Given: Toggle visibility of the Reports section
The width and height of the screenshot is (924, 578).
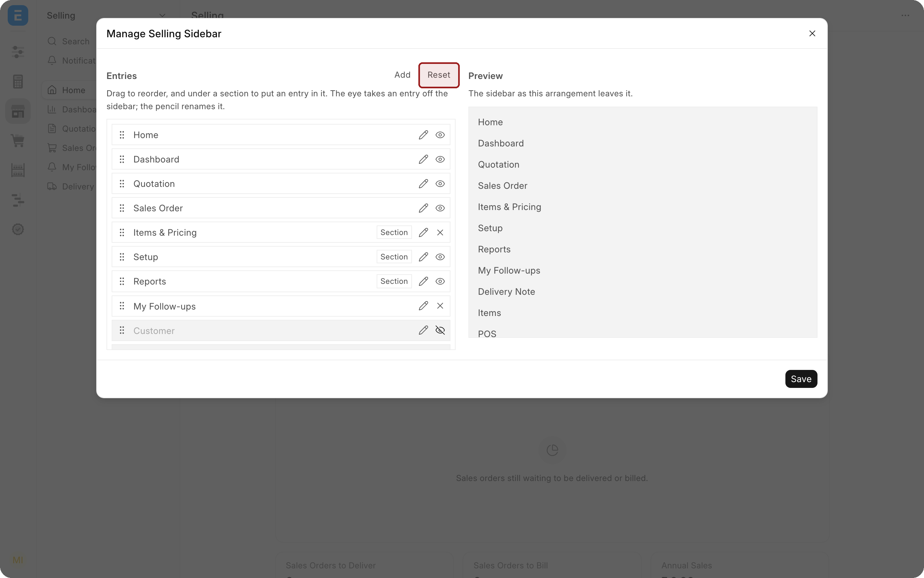Looking at the screenshot, I should point(440,281).
